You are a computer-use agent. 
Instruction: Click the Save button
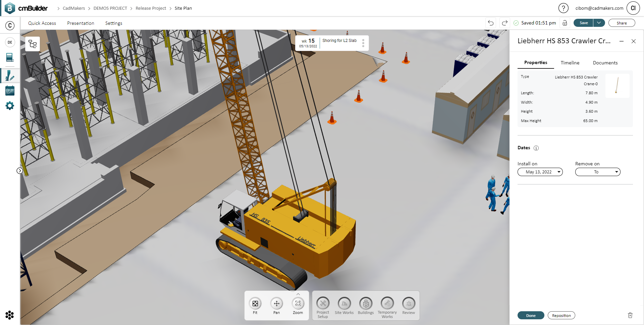(x=584, y=23)
